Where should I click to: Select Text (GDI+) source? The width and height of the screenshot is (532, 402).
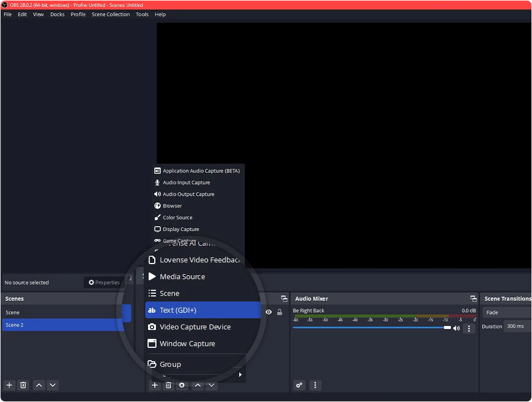tap(203, 310)
